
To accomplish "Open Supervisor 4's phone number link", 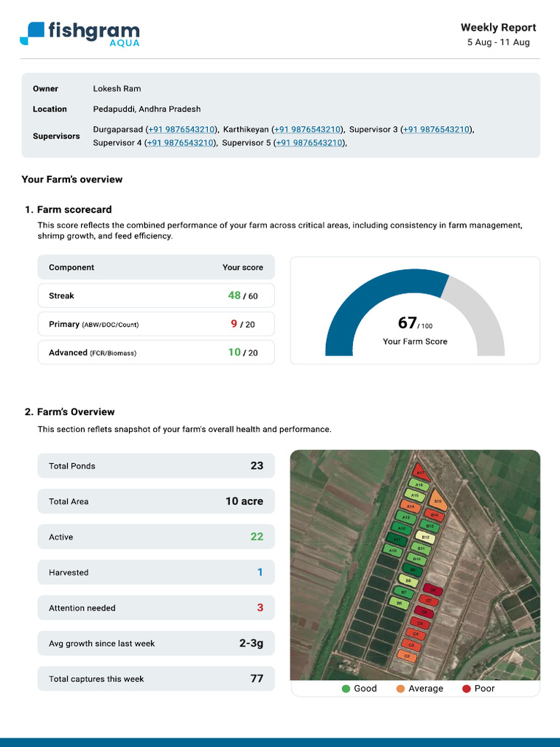I will (180, 143).
